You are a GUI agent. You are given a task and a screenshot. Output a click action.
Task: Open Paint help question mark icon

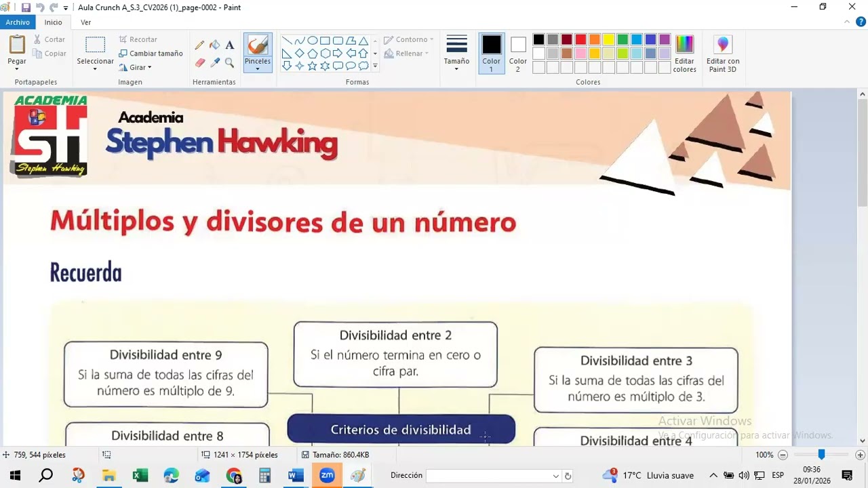pyautogui.click(x=860, y=22)
